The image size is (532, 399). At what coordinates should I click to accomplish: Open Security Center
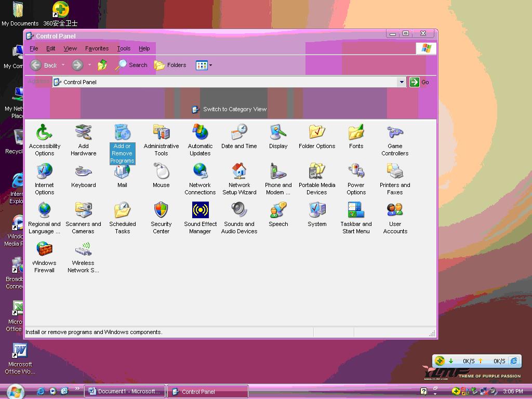point(161,218)
